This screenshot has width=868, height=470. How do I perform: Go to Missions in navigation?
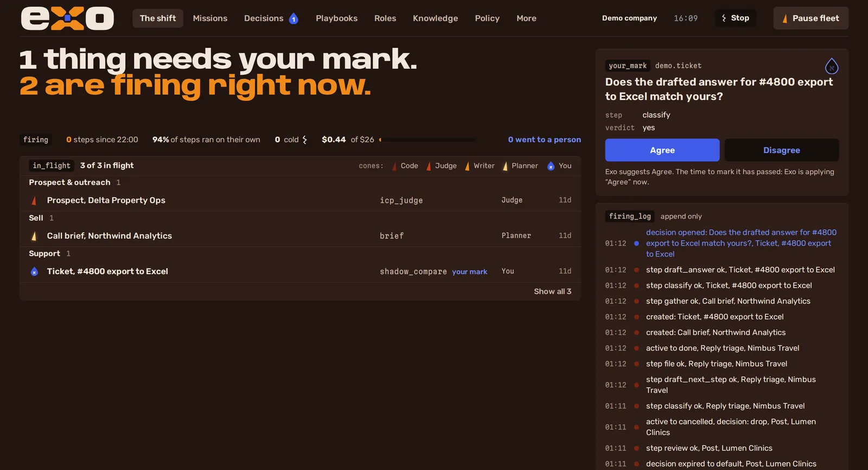tap(210, 18)
